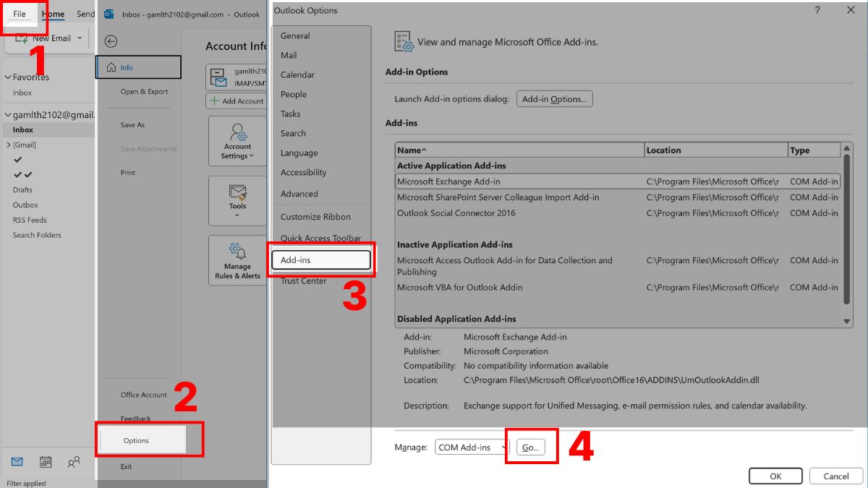This screenshot has height=488, width=868.
Task: Open Account Settings button
Action: coord(237,141)
